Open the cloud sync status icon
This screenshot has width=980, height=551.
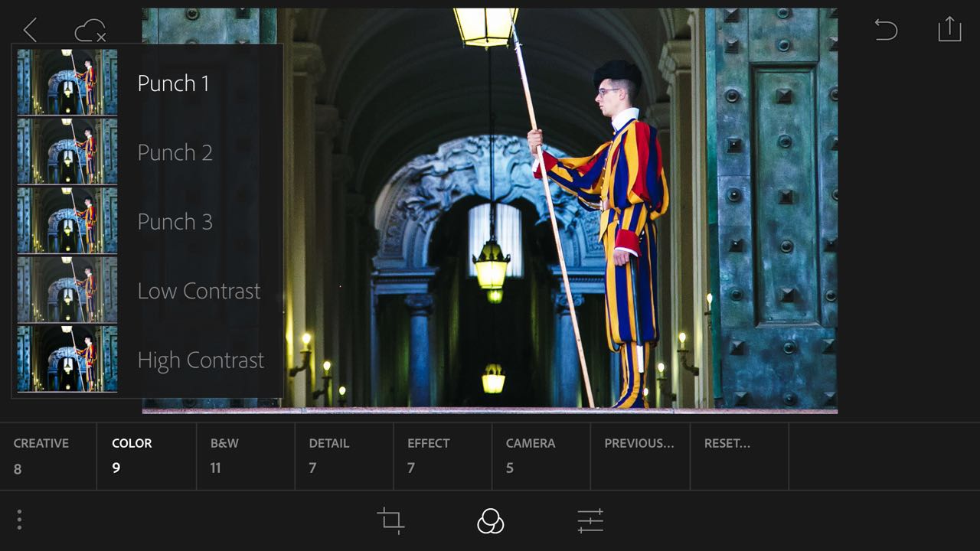90,31
